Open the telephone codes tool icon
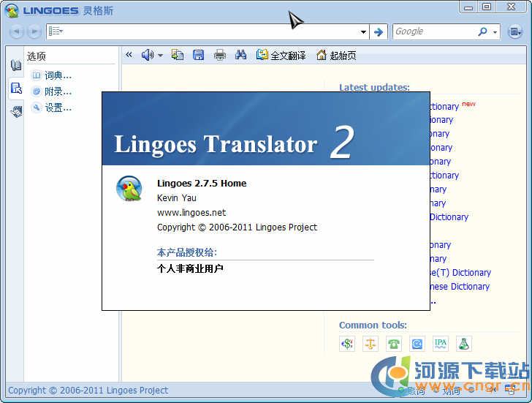532x403 pixels. 394,343
